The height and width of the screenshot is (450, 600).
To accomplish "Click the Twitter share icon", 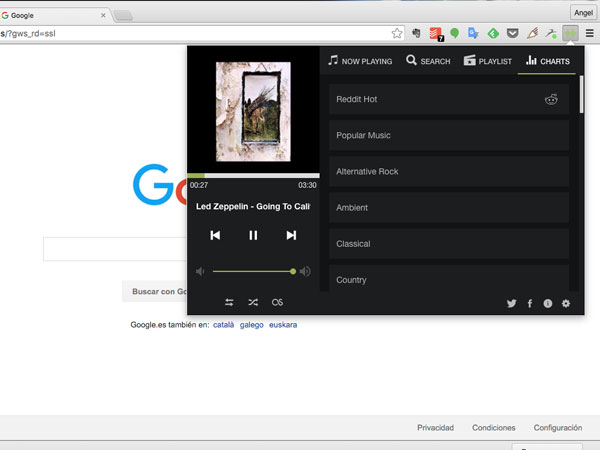I will coord(512,303).
